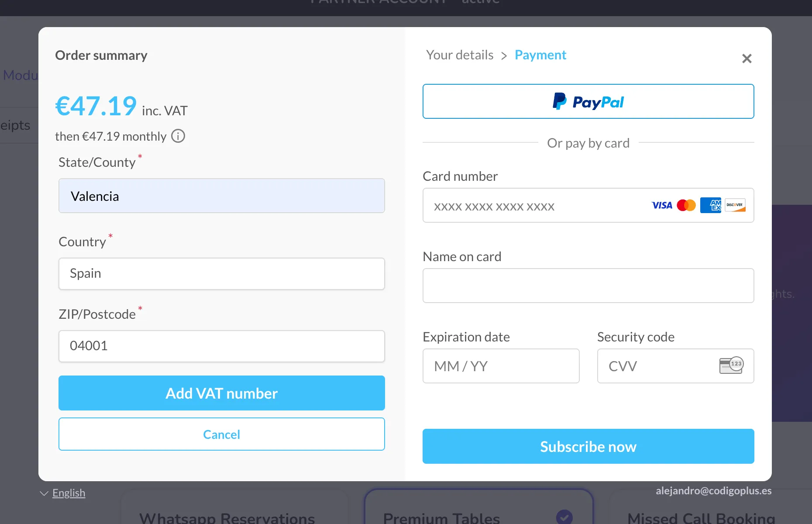Select the Payment step tab

(x=540, y=55)
